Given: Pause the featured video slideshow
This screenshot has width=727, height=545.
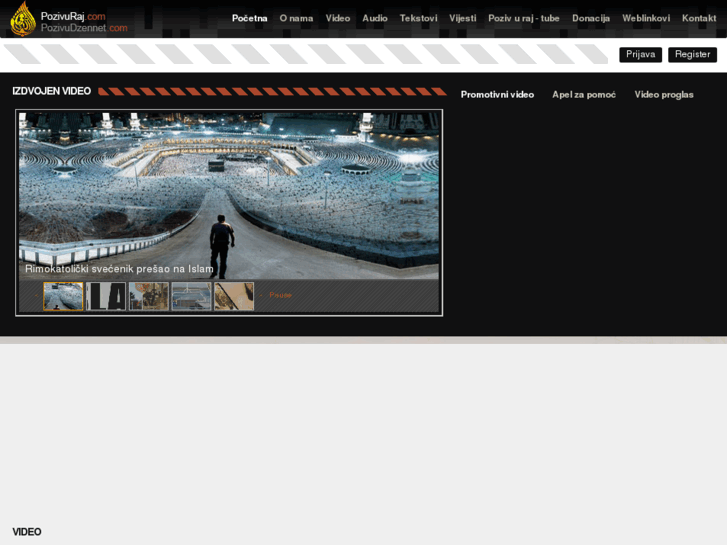Looking at the screenshot, I should coord(280,295).
